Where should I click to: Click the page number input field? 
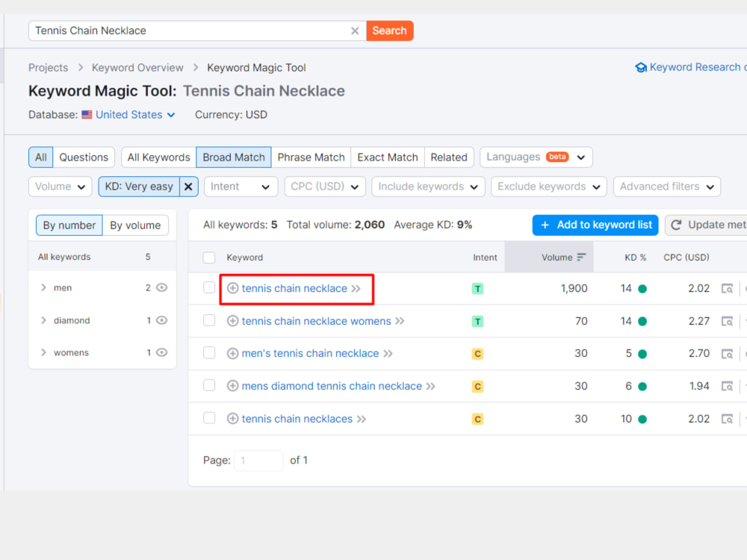[x=258, y=461]
